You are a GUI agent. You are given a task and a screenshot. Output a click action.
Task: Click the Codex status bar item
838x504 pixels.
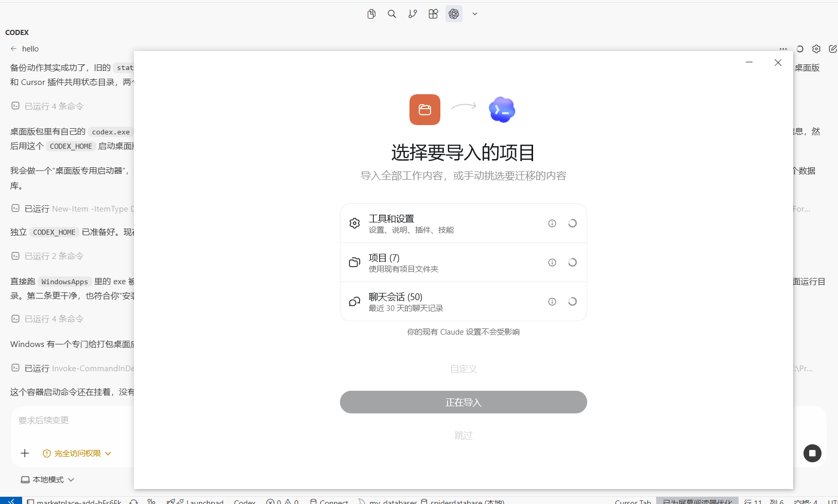(245, 501)
